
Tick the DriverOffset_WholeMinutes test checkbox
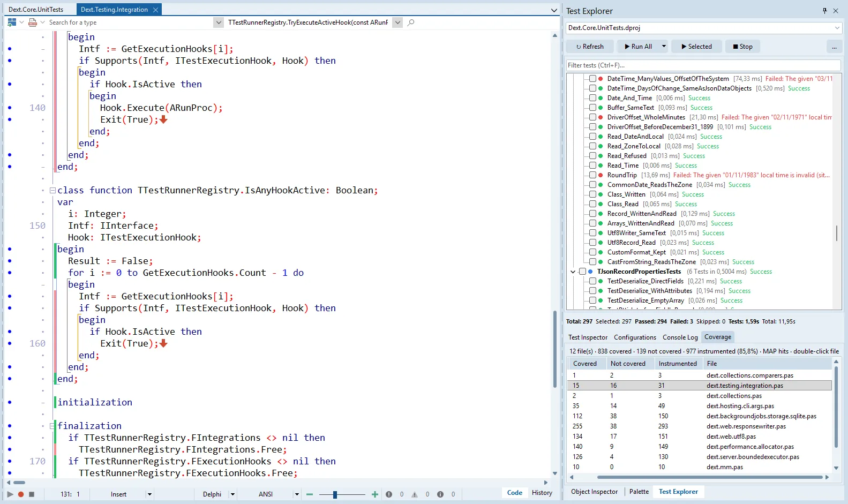[x=592, y=117]
